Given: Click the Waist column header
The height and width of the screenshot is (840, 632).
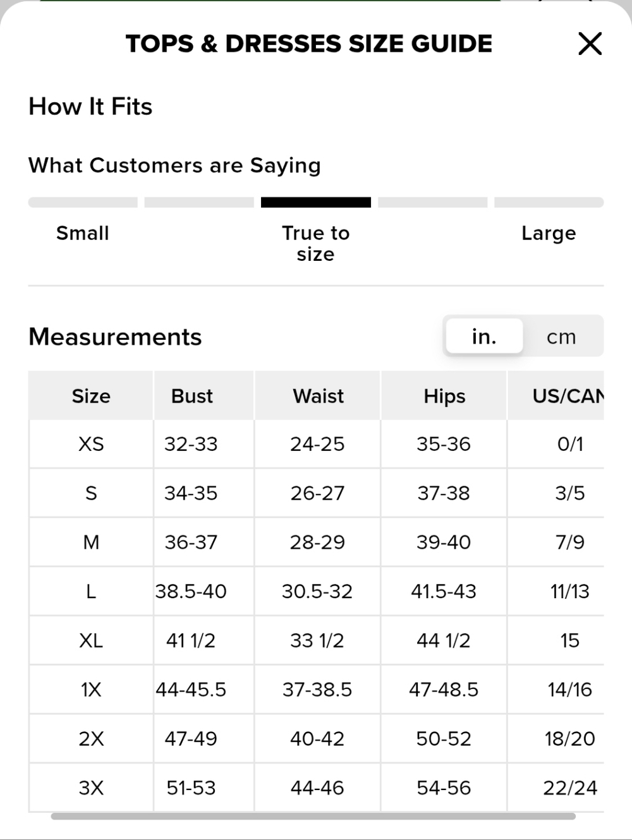Looking at the screenshot, I should tap(318, 396).
